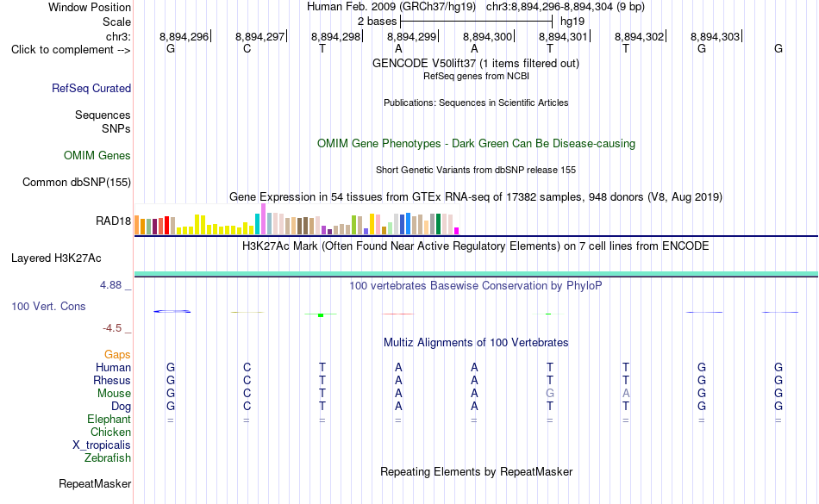Screen dimensions: 819x504
Task: Click the RefSeq Curated track label
Action: point(91,88)
